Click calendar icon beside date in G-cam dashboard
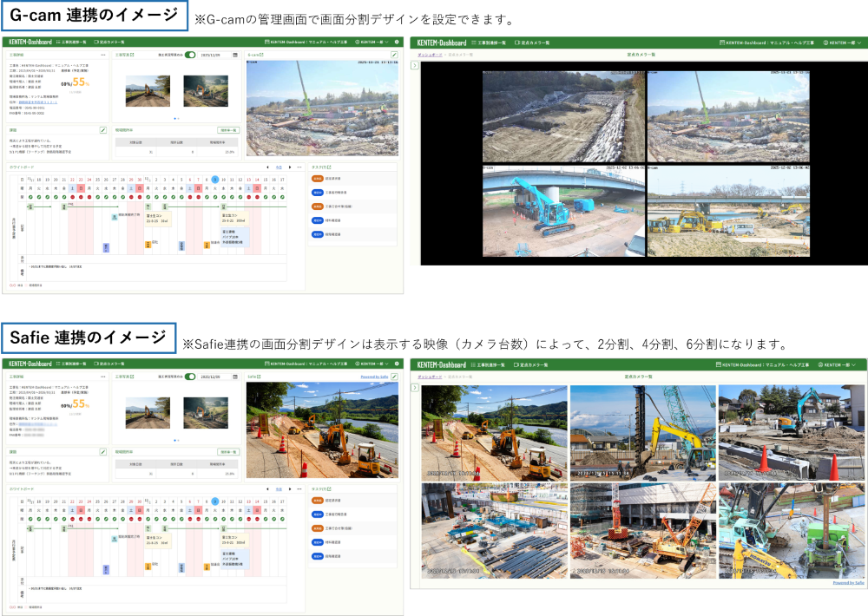The width and height of the screenshot is (868, 616). pos(235,55)
